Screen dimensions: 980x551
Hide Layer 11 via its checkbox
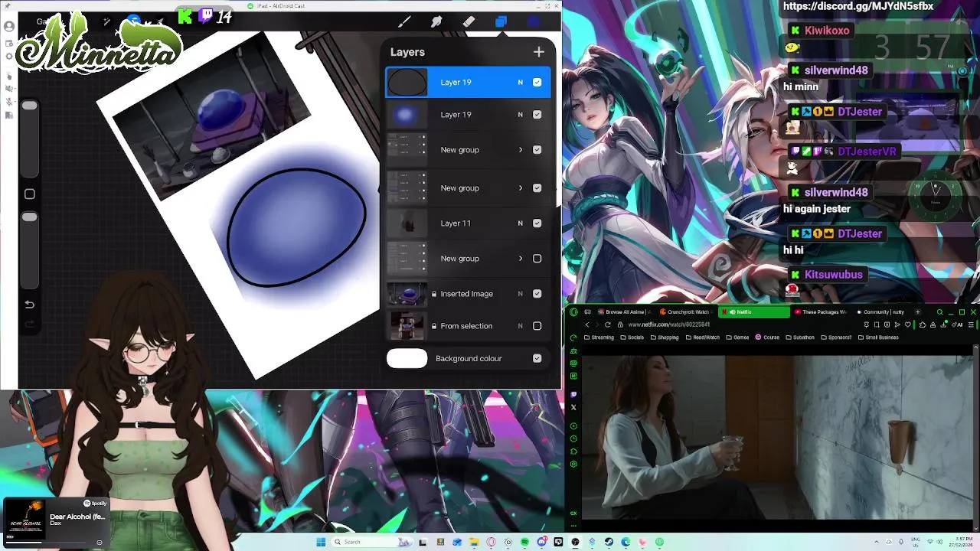click(x=537, y=223)
